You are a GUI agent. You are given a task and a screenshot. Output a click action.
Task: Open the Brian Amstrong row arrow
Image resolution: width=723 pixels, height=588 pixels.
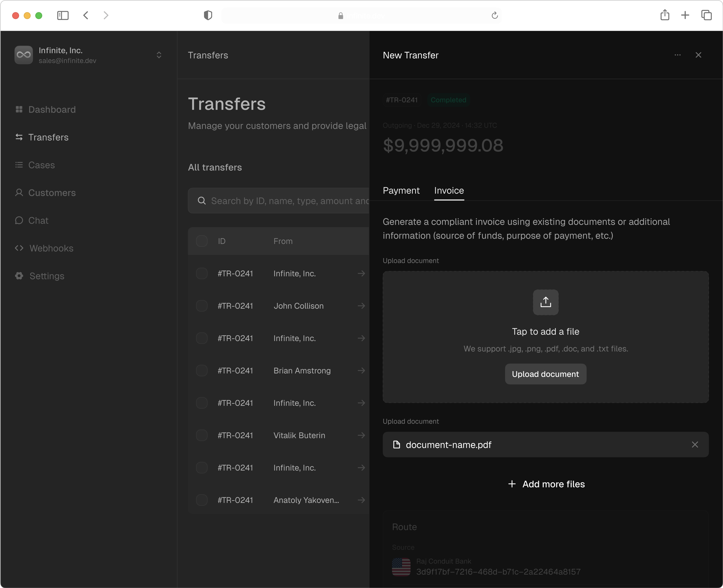[361, 371]
